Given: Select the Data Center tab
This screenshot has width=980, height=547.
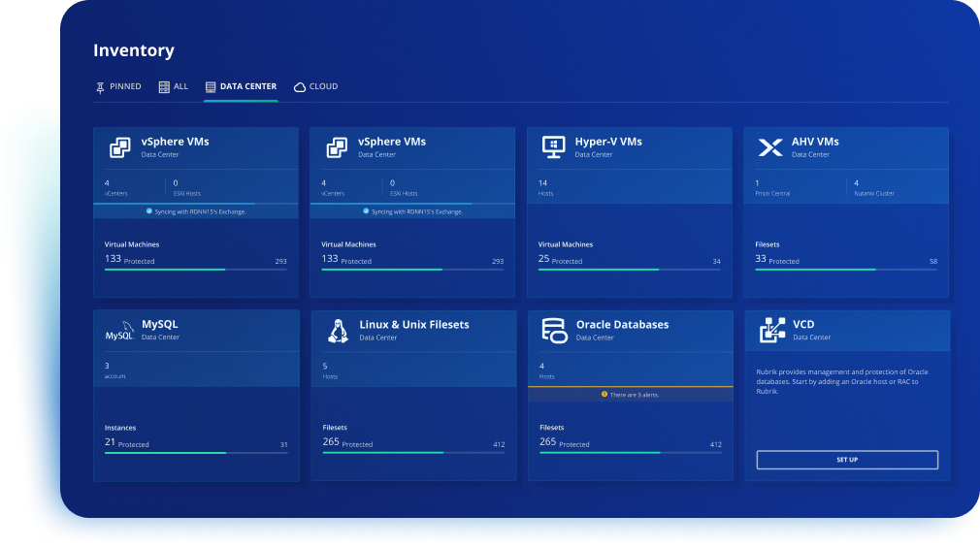Looking at the screenshot, I should [241, 86].
